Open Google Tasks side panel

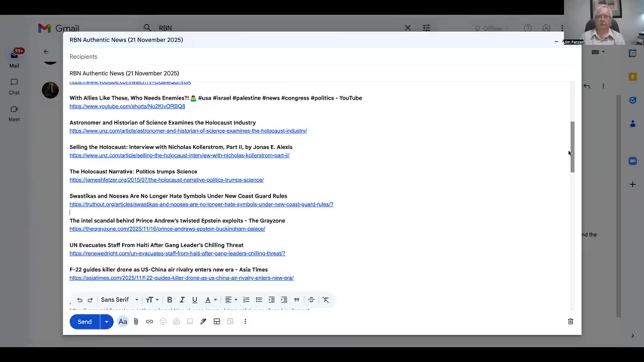(633, 100)
